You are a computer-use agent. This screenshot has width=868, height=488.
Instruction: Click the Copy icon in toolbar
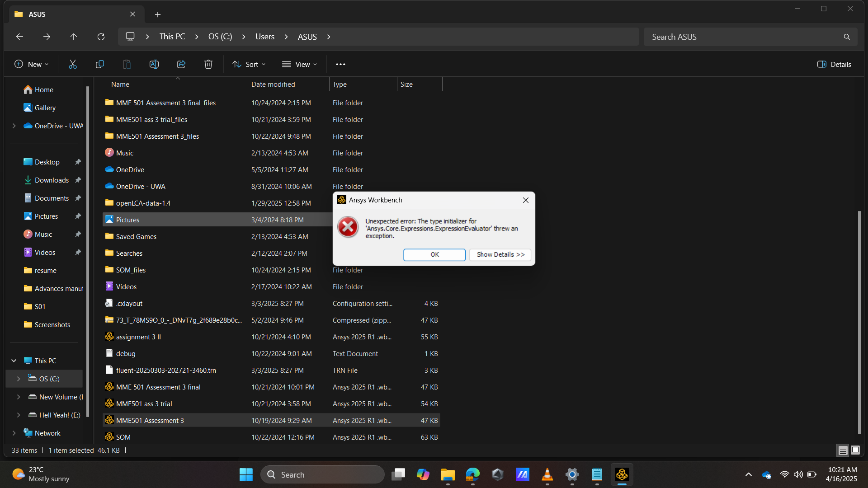100,64
